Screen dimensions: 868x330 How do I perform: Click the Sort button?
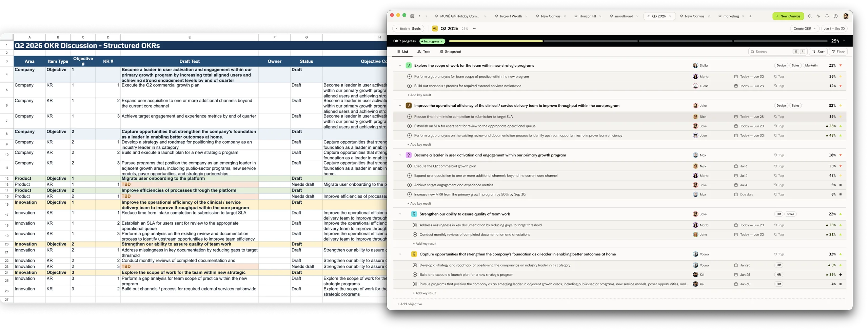click(x=818, y=51)
